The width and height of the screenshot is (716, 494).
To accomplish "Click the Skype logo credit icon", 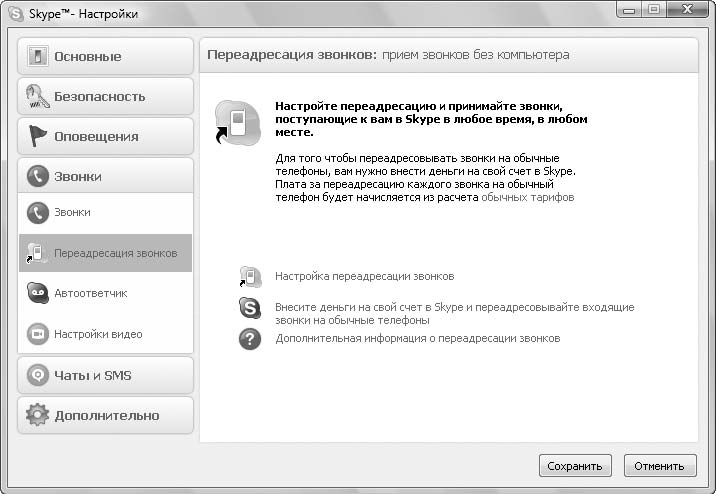I will (x=250, y=308).
